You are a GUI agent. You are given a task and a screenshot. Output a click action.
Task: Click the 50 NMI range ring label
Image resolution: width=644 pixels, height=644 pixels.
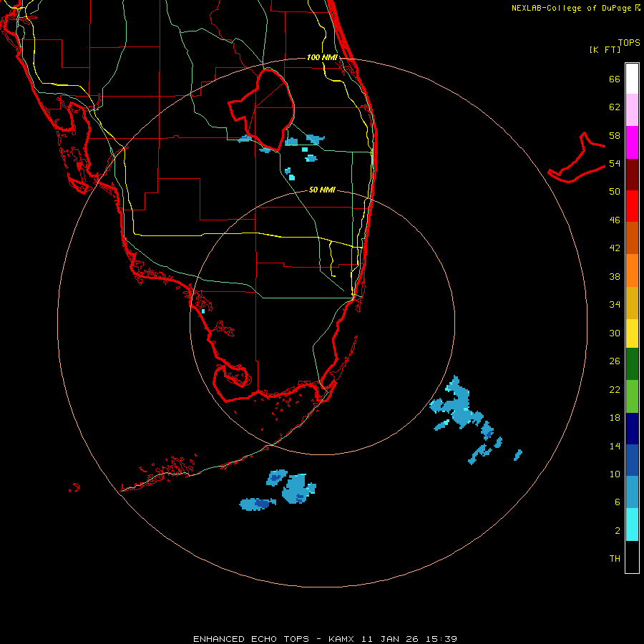pyautogui.click(x=322, y=190)
